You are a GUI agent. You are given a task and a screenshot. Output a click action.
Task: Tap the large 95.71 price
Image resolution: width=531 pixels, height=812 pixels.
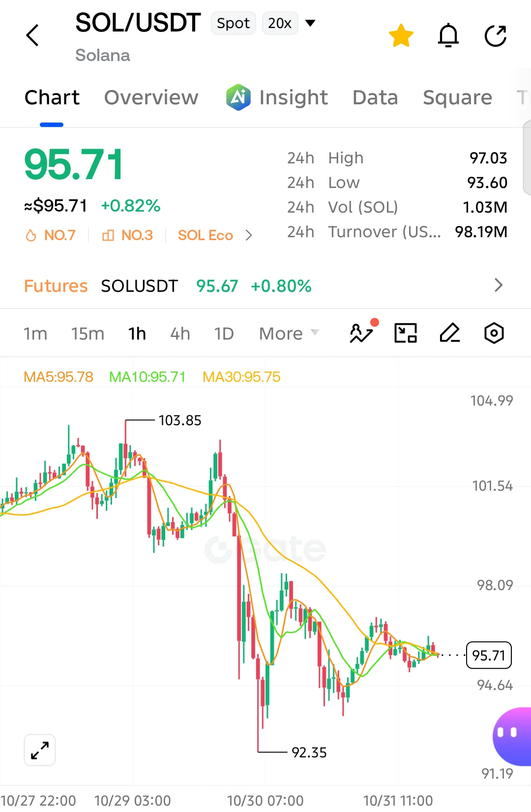(74, 164)
